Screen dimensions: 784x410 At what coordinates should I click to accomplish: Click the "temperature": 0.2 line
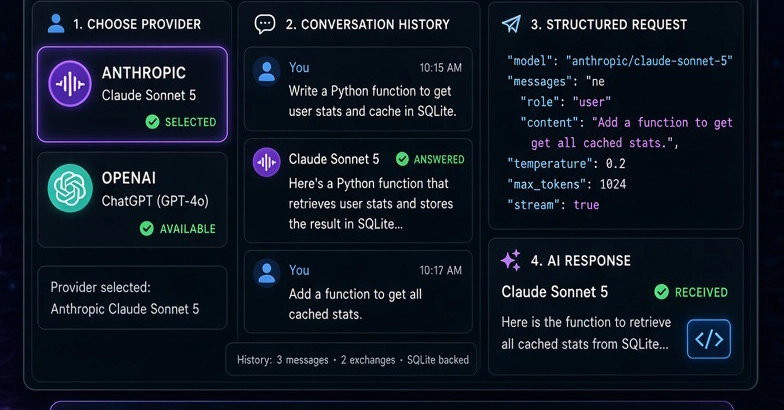point(566,164)
